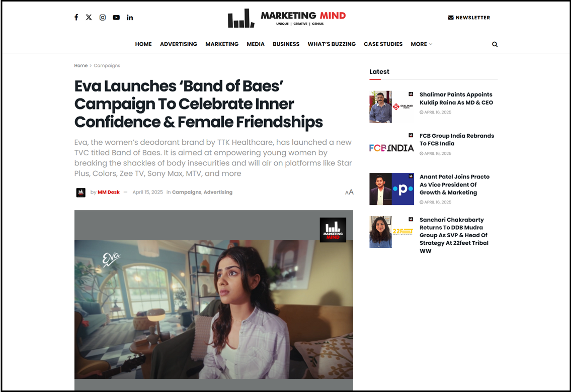Click the MM Desk author avatar

click(81, 192)
